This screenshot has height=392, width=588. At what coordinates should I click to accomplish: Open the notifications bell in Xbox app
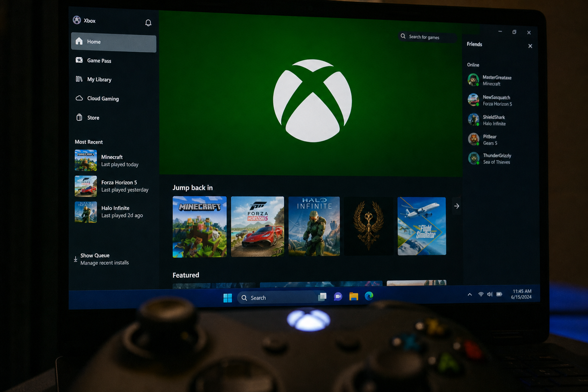point(148,23)
